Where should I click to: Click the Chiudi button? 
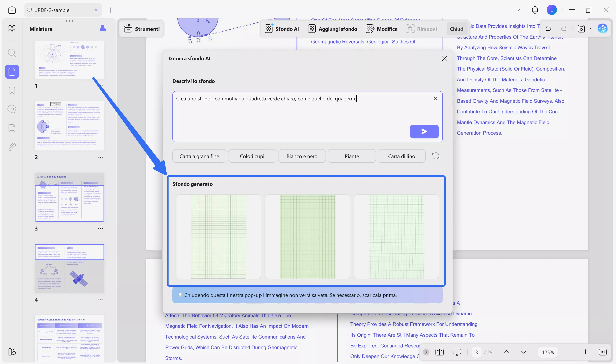point(457,29)
